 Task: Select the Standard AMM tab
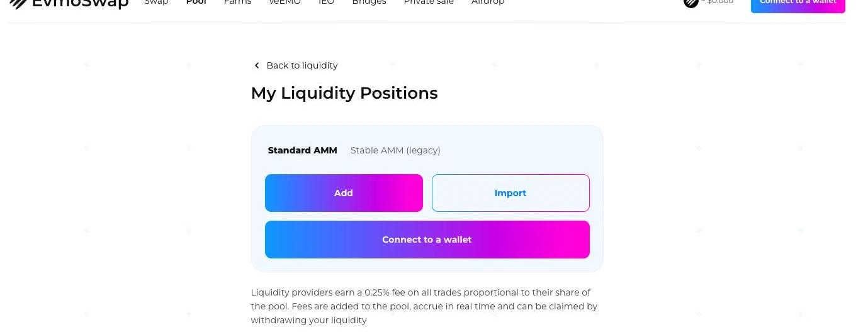click(302, 150)
